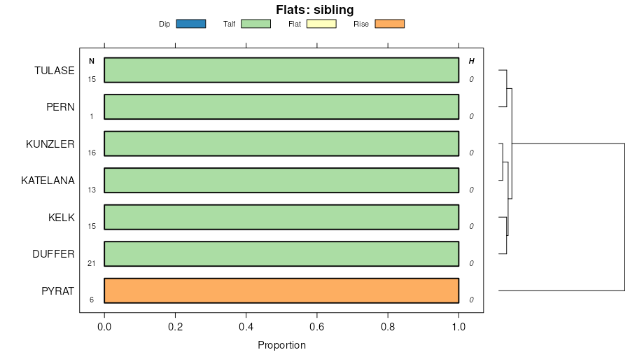Click the blue Dip legend swatch
The width and height of the screenshot is (630, 364).
coord(190,24)
